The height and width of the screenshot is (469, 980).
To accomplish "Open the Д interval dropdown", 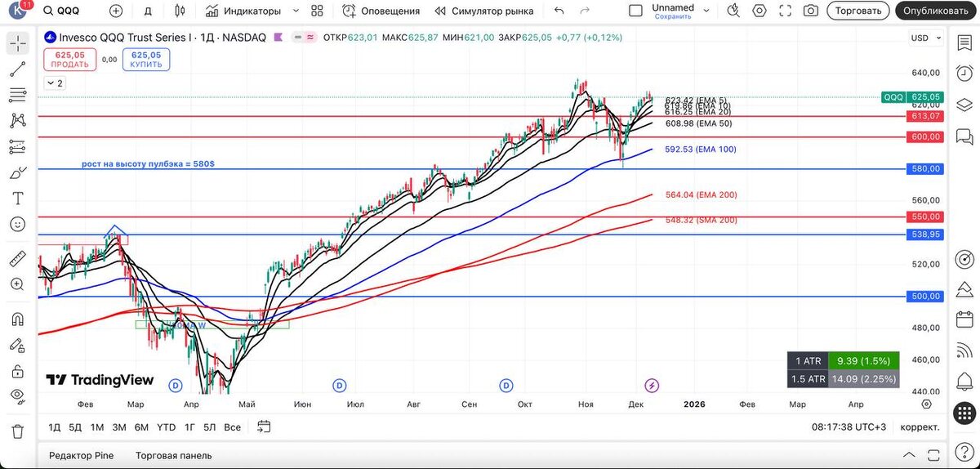I will (x=147, y=11).
